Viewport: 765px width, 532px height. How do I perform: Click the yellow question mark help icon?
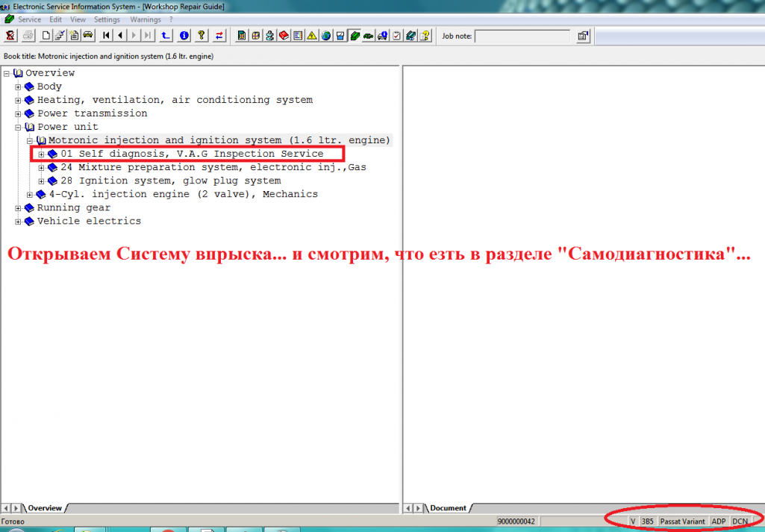tap(202, 35)
